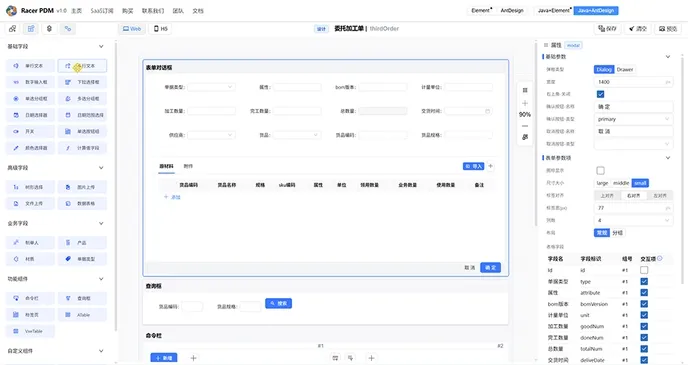
Task: Click the Racer PDM logo icon
Action: tap(11, 11)
